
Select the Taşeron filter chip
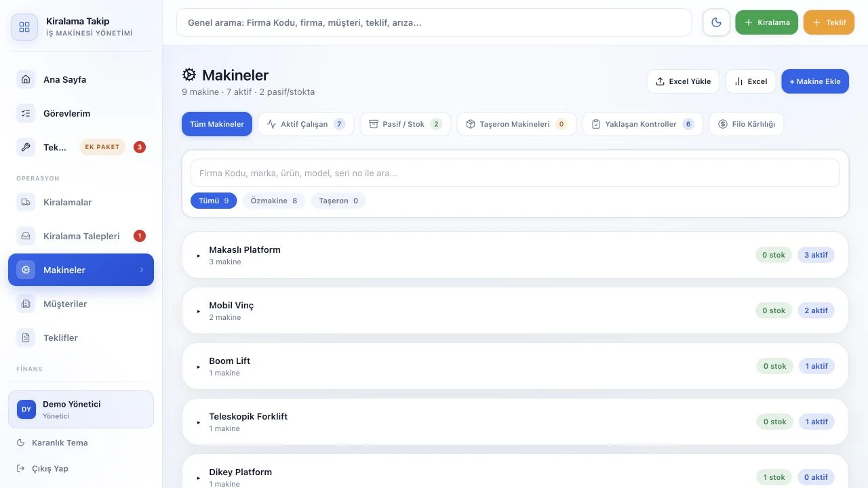coord(338,201)
